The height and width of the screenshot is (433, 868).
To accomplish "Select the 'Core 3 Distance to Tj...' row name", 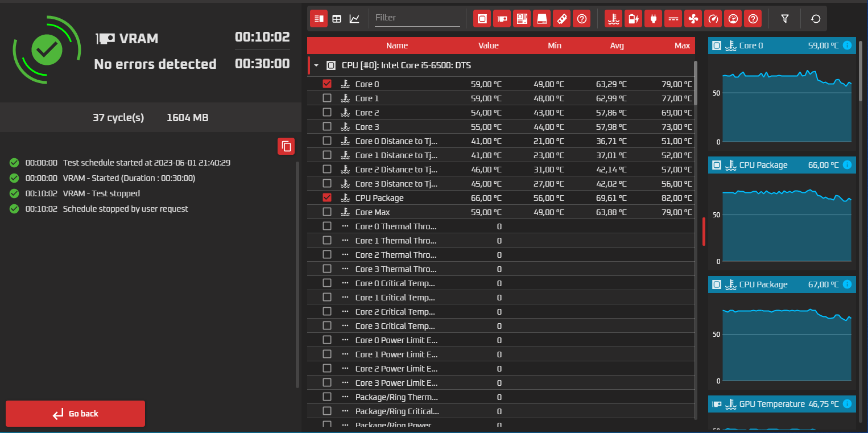I will point(396,183).
